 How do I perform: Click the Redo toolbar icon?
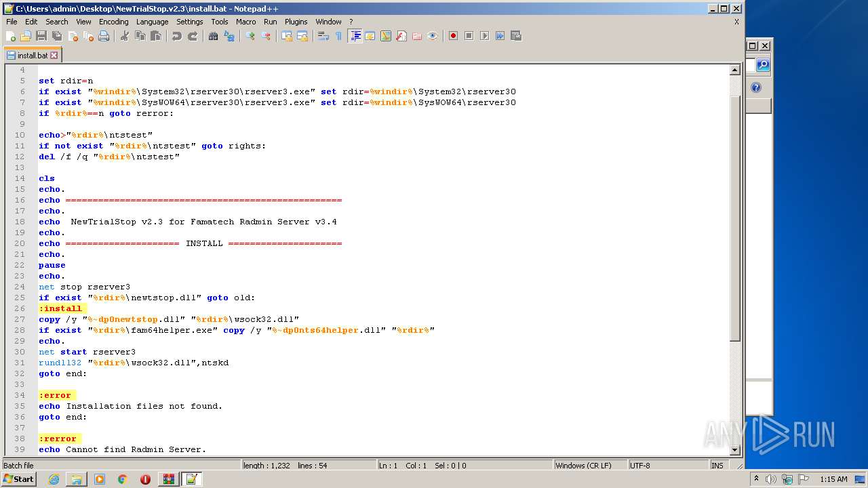(x=193, y=36)
